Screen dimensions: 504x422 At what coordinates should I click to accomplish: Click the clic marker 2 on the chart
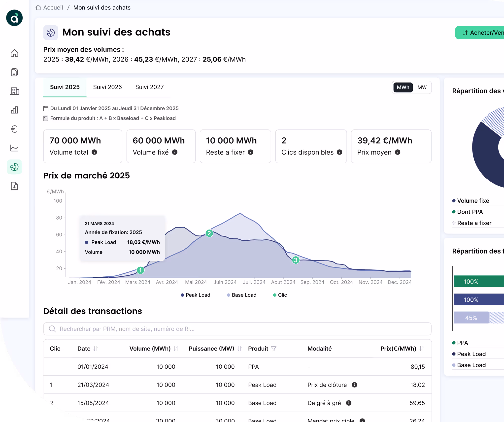(209, 233)
